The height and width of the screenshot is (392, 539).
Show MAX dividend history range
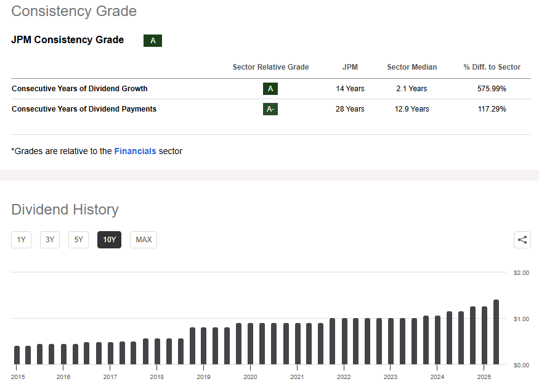pos(144,240)
